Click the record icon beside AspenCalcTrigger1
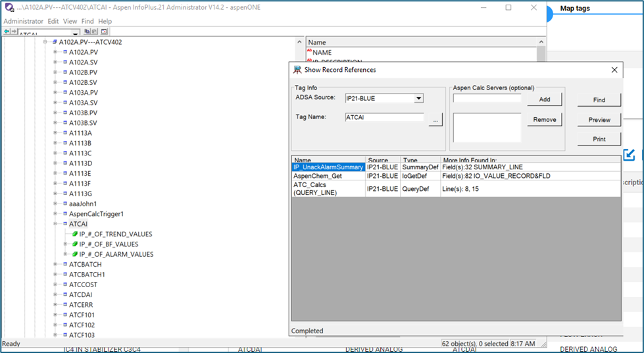Viewport: 644px width, 353px height. pyautogui.click(x=65, y=214)
